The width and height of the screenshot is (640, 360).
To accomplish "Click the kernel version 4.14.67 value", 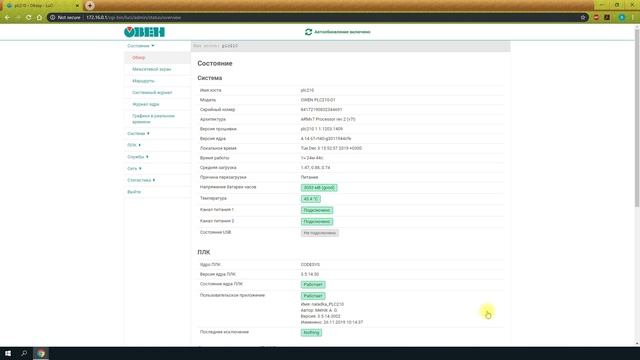I will point(326,139).
